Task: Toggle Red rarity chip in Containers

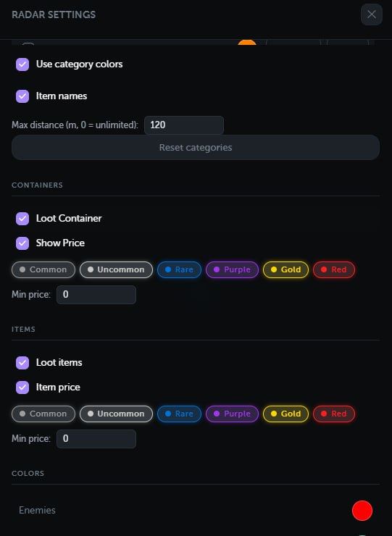Action: pos(334,269)
